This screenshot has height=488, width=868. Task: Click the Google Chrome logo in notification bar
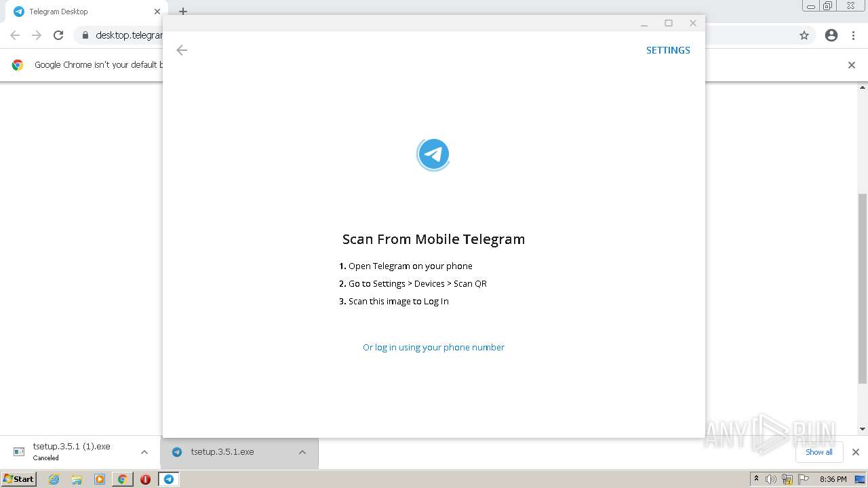coord(18,65)
